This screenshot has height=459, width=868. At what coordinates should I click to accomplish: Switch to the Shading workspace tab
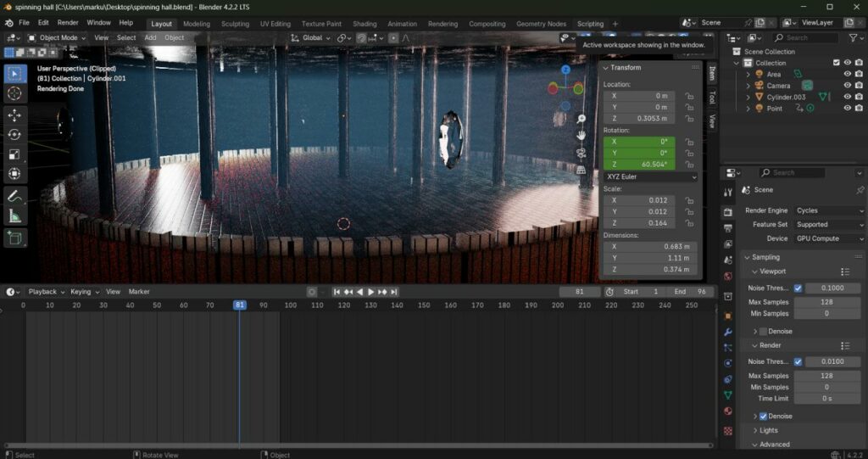[x=364, y=24]
